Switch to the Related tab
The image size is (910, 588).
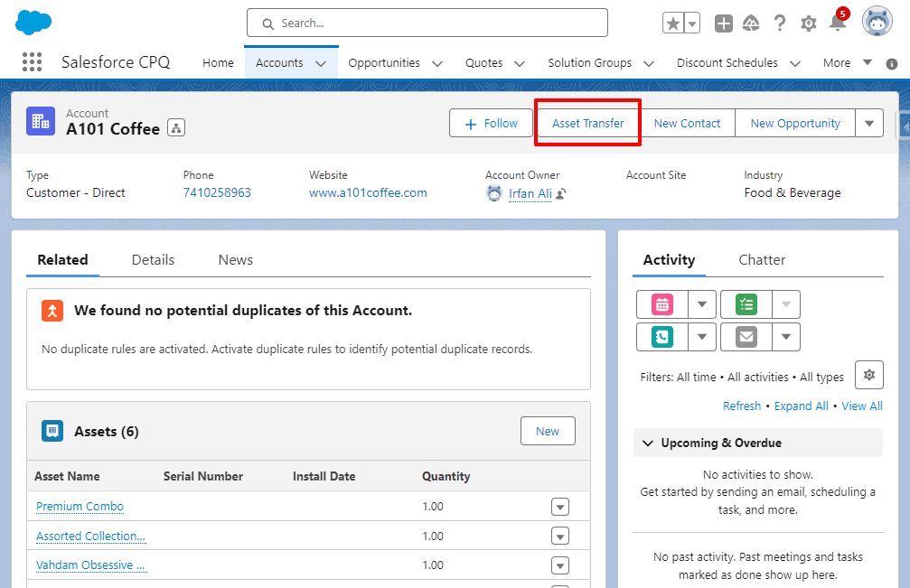coord(62,260)
